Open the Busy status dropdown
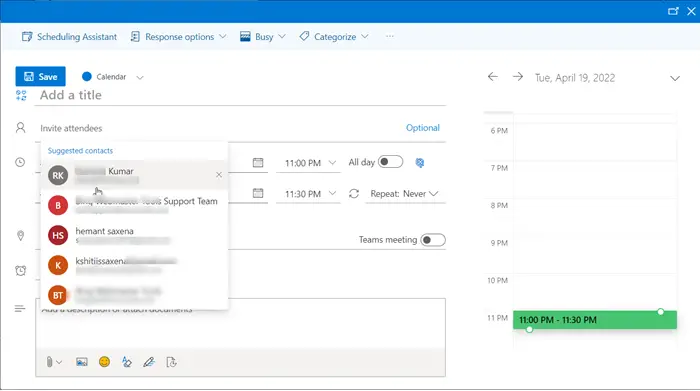 pos(262,37)
